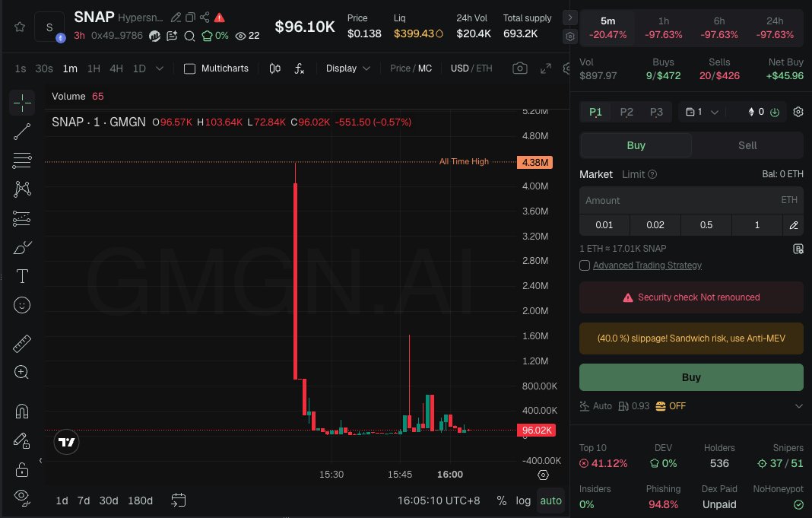Expand chart to fullscreen
Image resolution: width=812 pixels, height=518 pixels.
(546, 68)
